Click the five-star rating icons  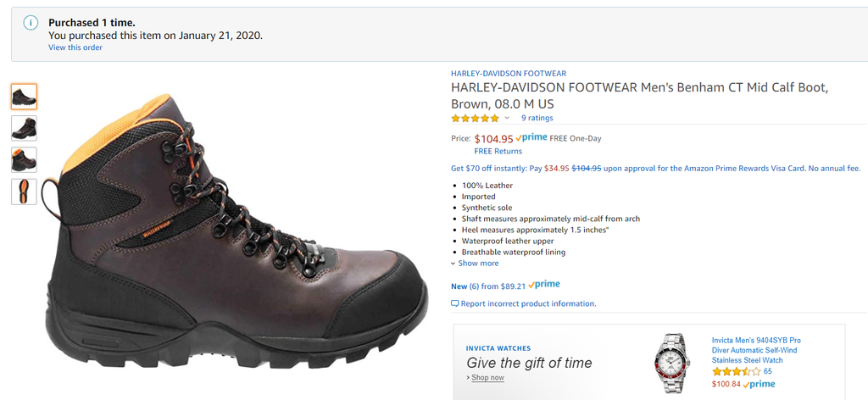point(475,118)
